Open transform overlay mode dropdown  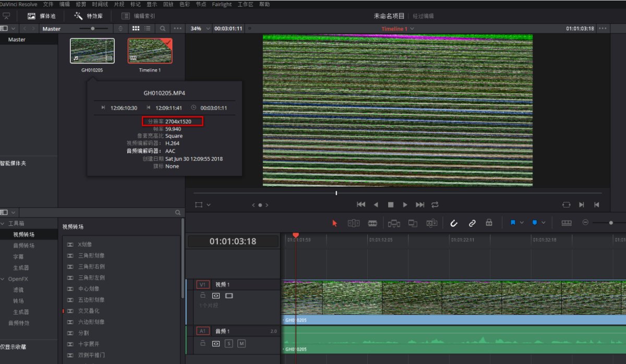(x=209, y=205)
